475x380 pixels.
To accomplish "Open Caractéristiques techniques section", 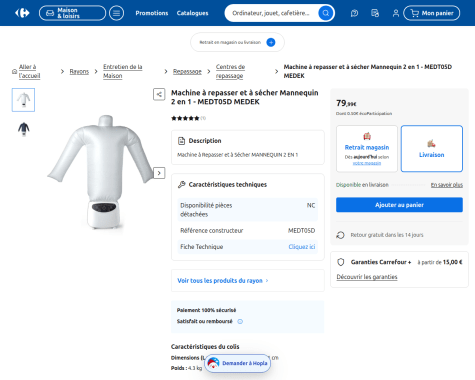I will (x=228, y=184).
